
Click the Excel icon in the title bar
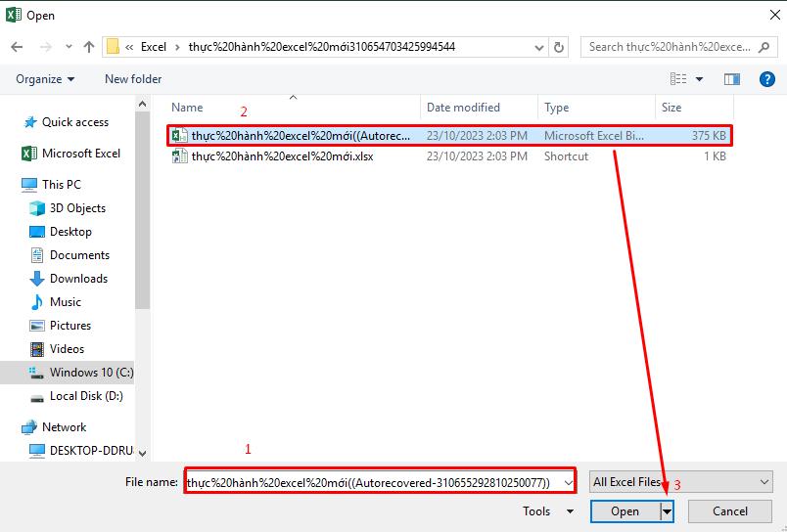pyautogui.click(x=14, y=15)
